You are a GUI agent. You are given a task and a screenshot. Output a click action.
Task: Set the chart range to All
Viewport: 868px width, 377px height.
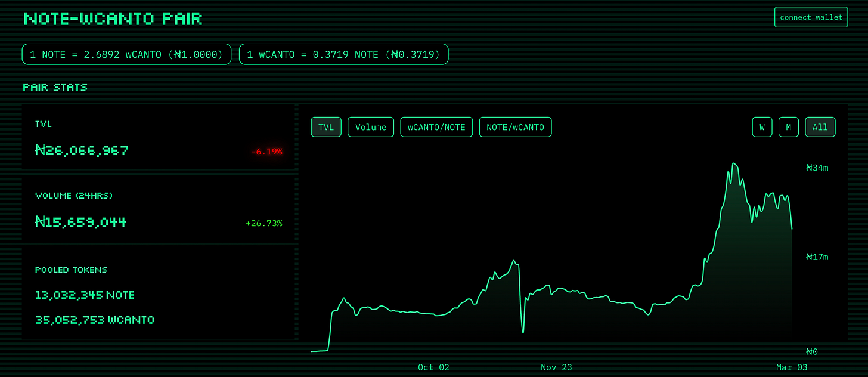[820, 127]
